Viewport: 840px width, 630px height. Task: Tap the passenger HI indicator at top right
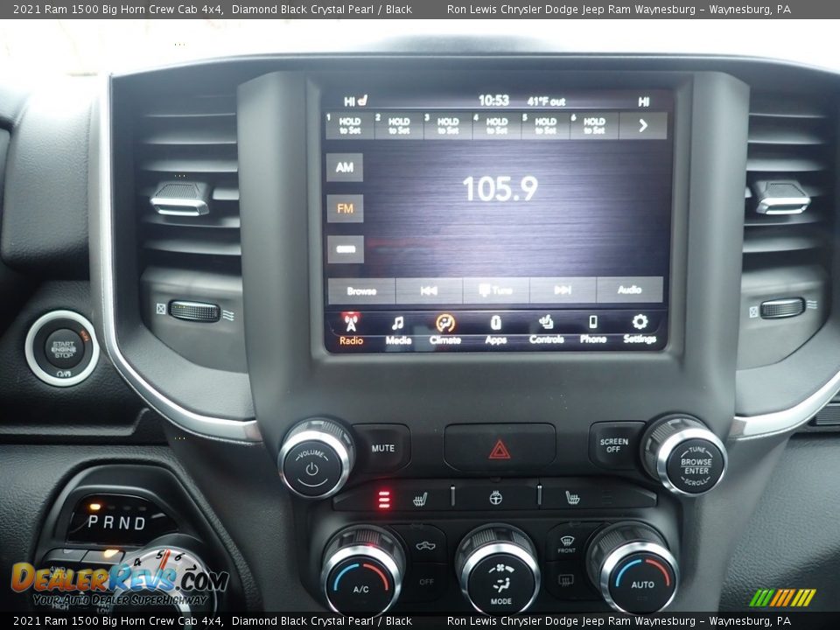643,101
